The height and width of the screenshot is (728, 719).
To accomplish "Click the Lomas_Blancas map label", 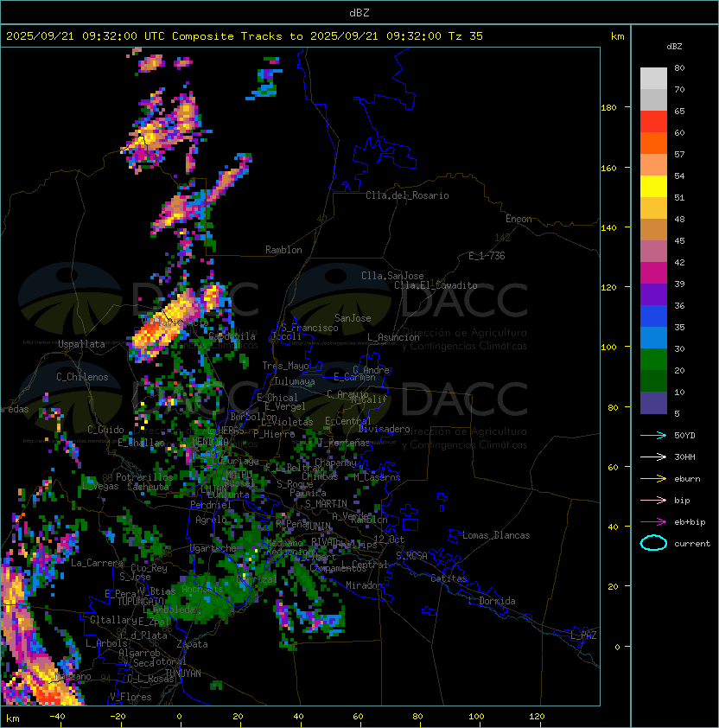I will [x=496, y=535].
